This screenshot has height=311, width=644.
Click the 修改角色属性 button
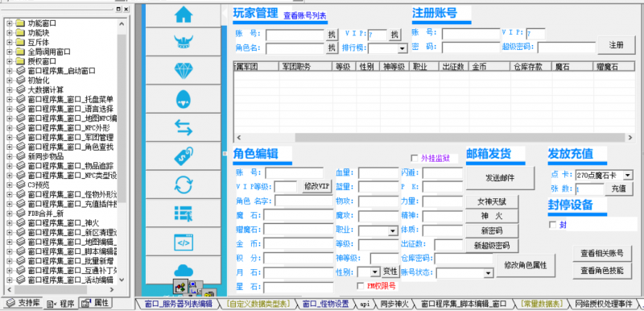tap(525, 265)
